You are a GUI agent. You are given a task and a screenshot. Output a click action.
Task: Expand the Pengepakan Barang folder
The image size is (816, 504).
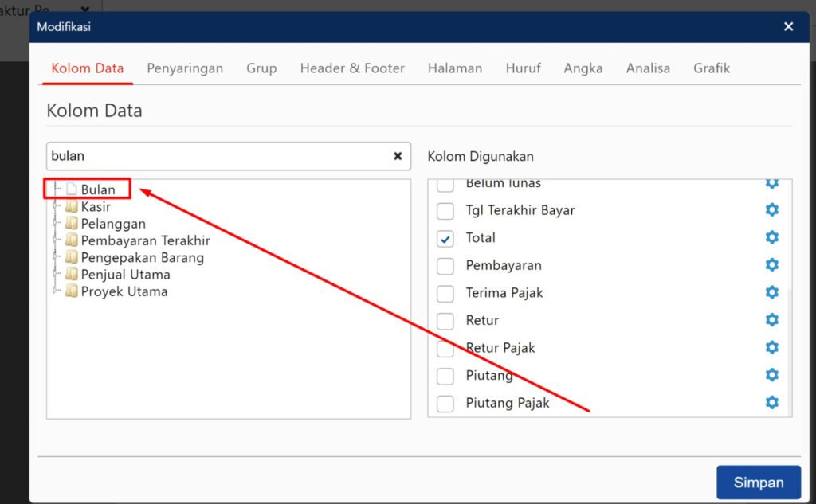point(56,257)
